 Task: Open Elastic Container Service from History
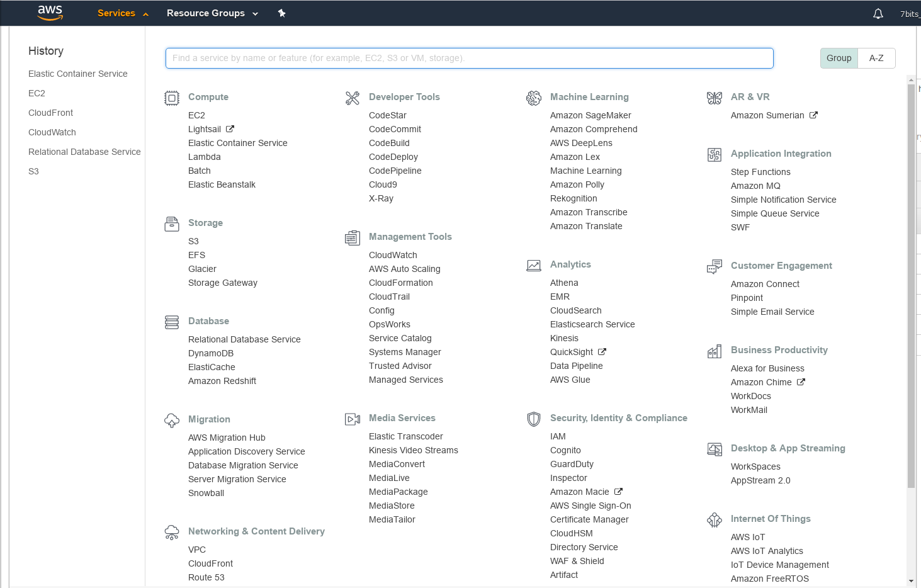pos(78,74)
